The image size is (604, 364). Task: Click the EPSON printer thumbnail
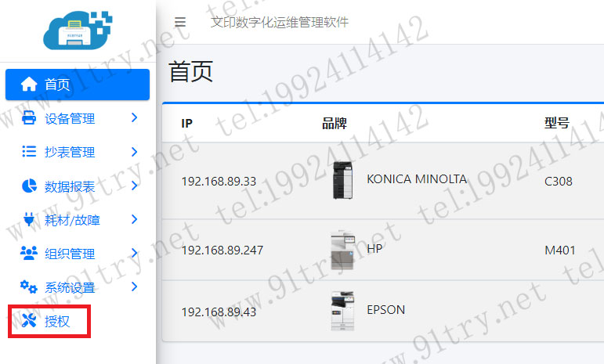click(x=342, y=311)
